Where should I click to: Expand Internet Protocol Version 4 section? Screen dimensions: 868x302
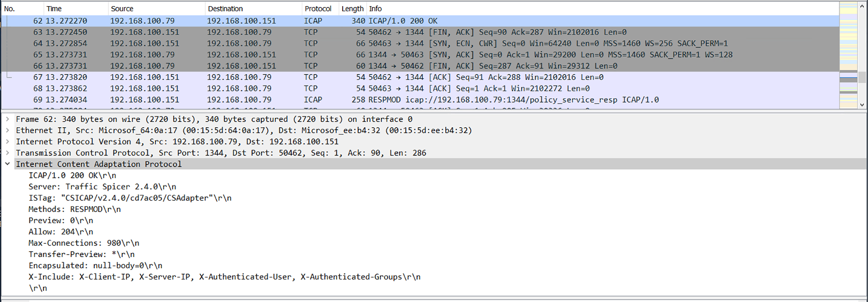7,142
